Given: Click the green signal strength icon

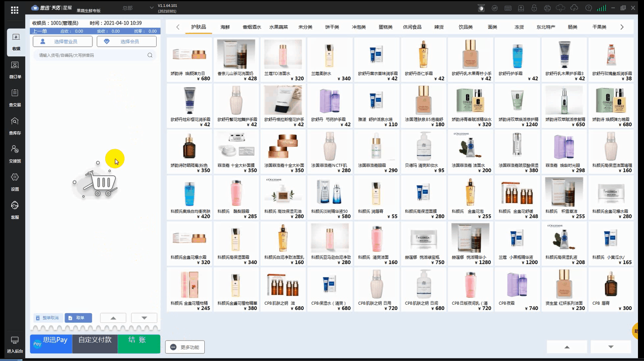Looking at the screenshot, I should tap(601, 8).
